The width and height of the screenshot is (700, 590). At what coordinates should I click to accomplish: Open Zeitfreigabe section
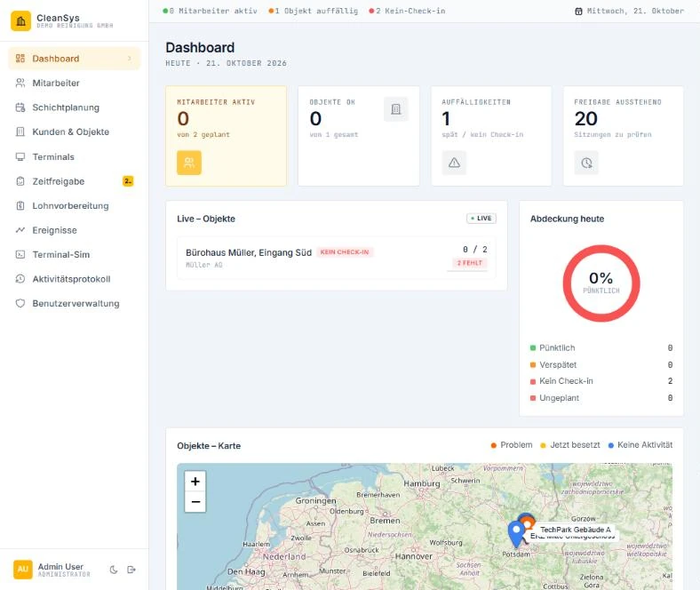(x=74, y=181)
